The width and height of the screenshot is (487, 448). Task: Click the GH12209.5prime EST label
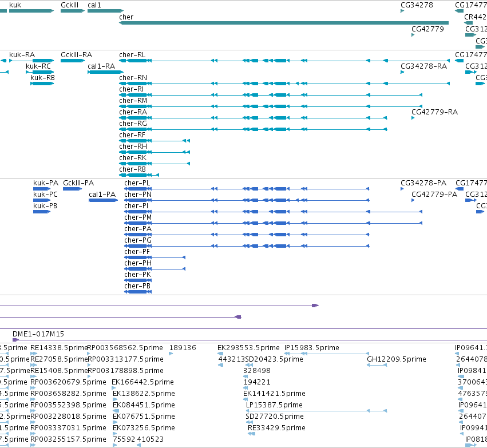point(397,359)
